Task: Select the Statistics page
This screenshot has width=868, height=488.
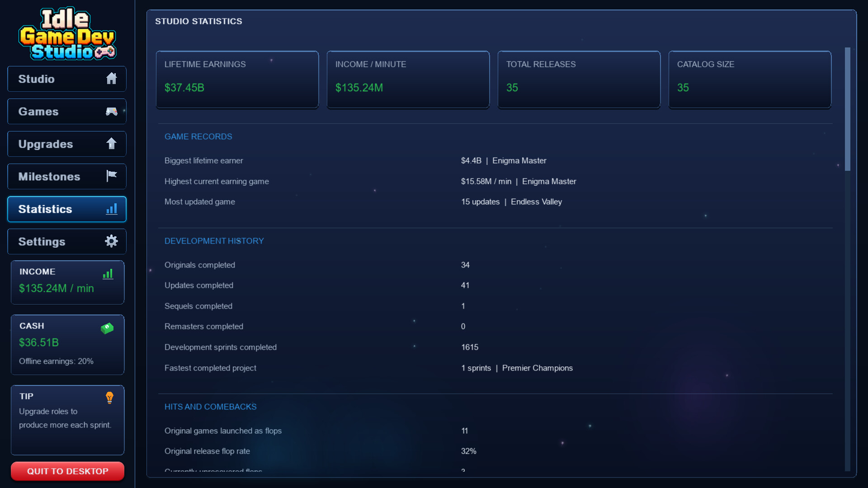Action: [x=67, y=209]
